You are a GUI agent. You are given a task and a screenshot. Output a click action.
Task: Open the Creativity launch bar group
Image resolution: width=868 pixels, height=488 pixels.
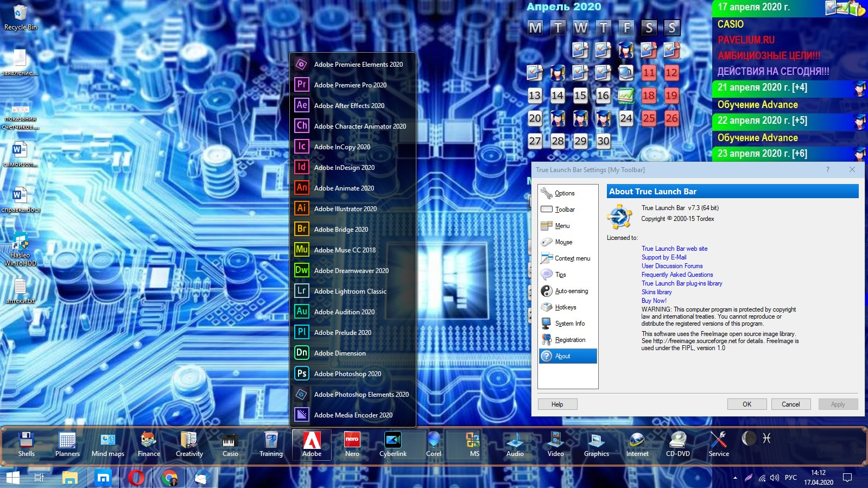[x=189, y=445]
